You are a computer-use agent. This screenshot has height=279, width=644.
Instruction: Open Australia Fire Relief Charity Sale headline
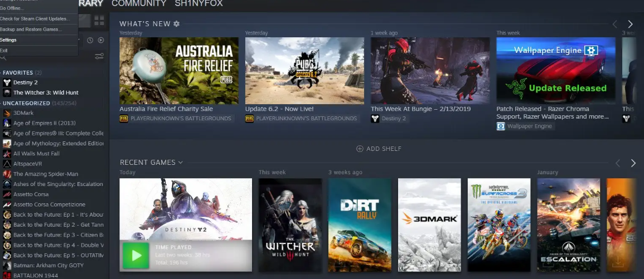tap(166, 109)
